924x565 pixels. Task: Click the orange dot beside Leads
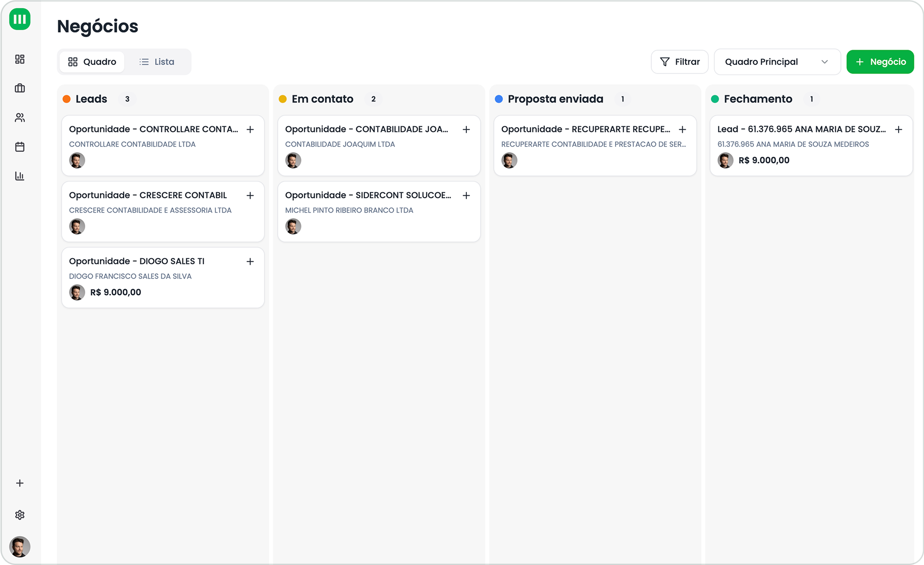tap(66, 99)
